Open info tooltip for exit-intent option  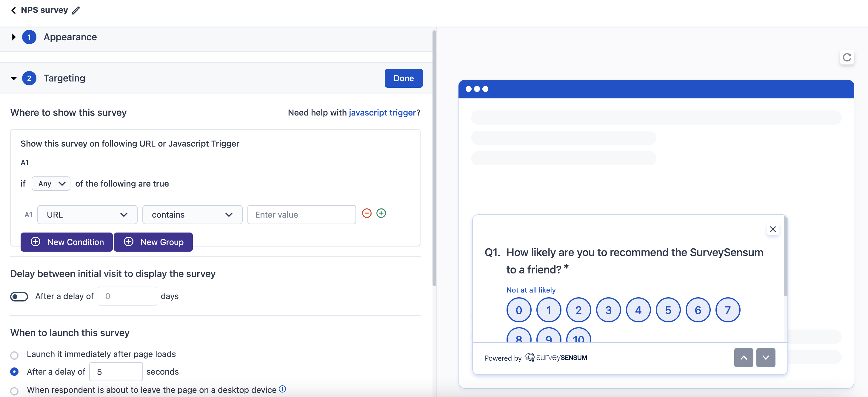click(282, 389)
